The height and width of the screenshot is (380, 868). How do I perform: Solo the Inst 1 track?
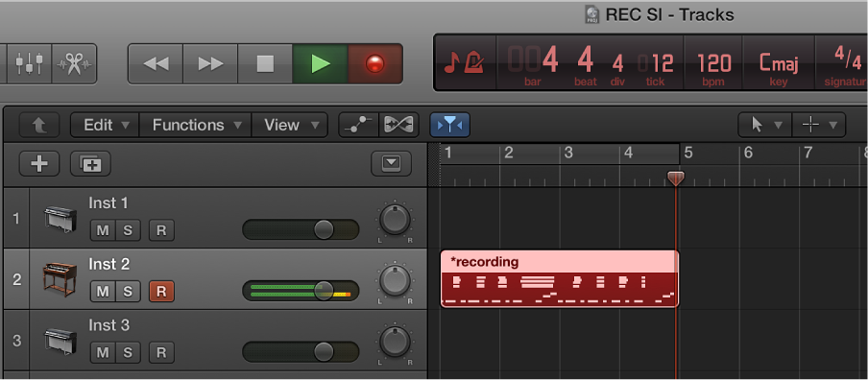click(x=128, y=230)
